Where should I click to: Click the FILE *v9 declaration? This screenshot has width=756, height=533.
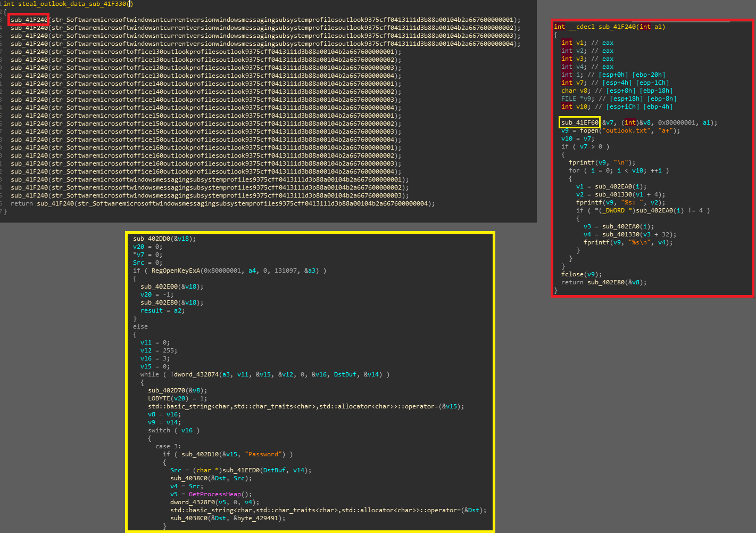pos(618,99)
